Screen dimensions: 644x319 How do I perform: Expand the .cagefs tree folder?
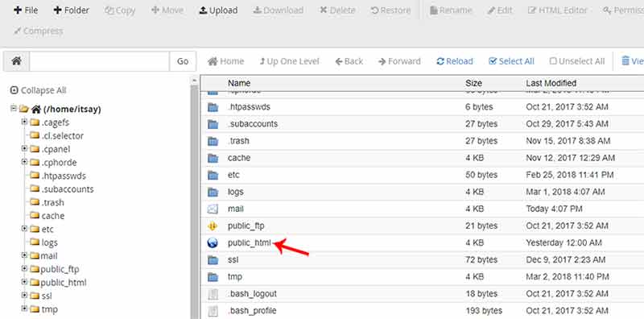point(24,122)
